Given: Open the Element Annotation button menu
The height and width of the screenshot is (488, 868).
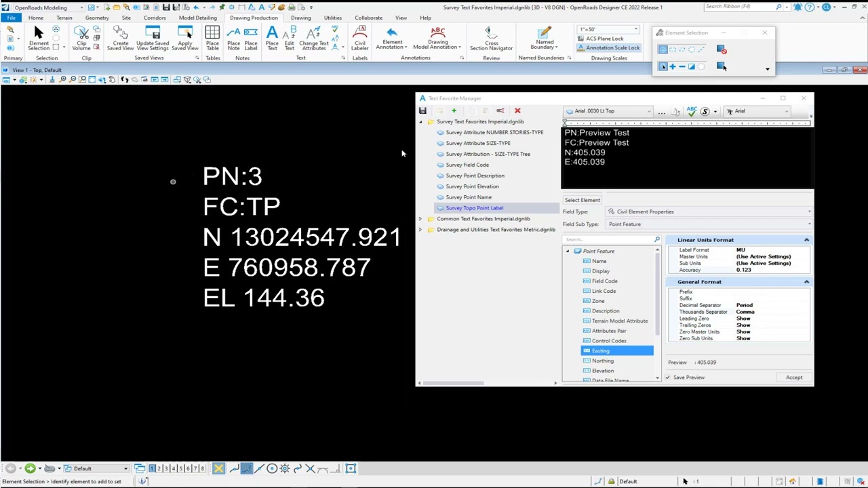Looking at the screenshot, I should (x=392, y=38).
